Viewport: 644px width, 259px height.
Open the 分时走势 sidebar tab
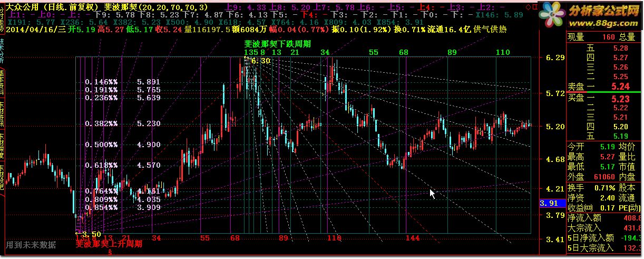(2, 18)
